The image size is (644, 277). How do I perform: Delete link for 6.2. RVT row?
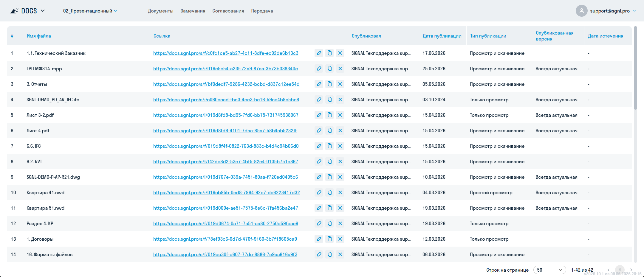coord(340,161)
